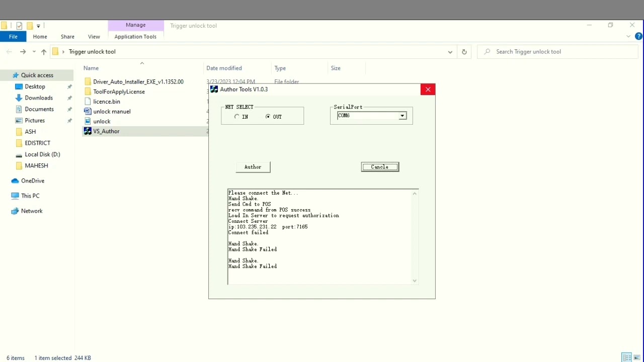Switch to details view icon
This screenshot has width=644, height=362.
[x=627, y=358]
